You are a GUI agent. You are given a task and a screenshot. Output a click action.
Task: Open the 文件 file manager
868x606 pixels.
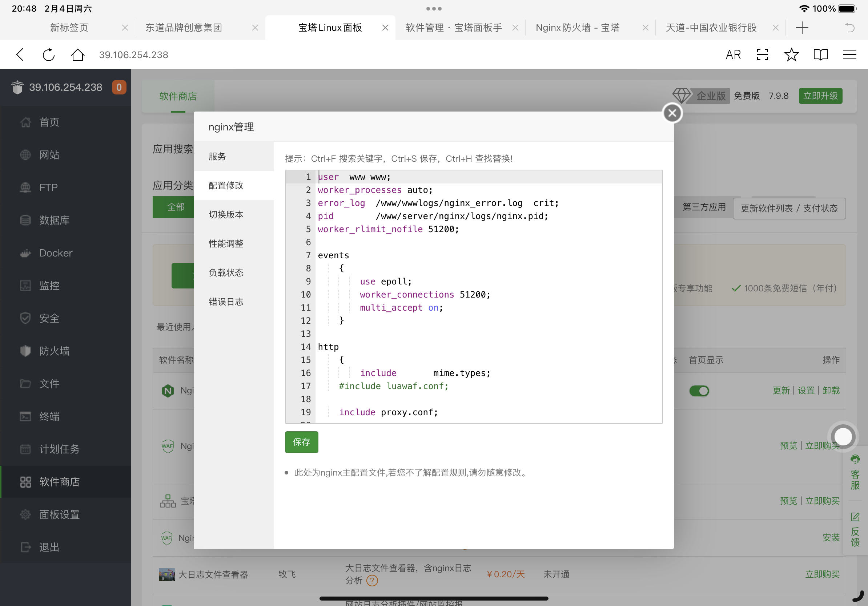[x=49, y=384]
